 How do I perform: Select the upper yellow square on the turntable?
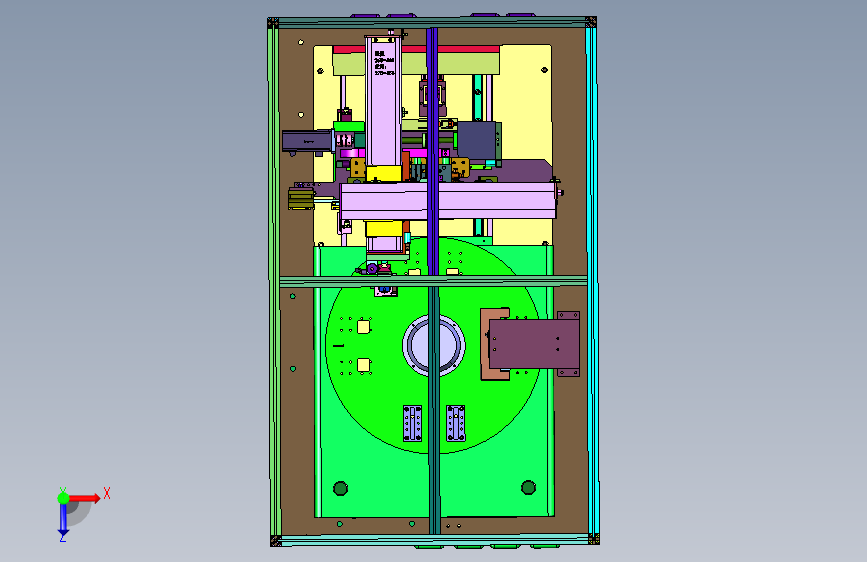click(x=363, y=327)
